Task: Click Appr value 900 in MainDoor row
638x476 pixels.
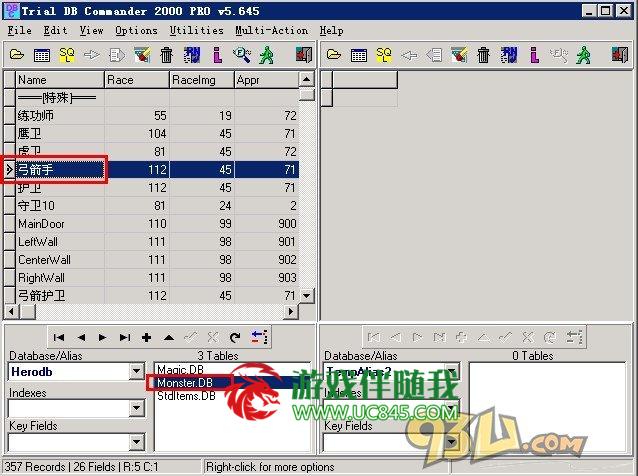Action: 267,224
